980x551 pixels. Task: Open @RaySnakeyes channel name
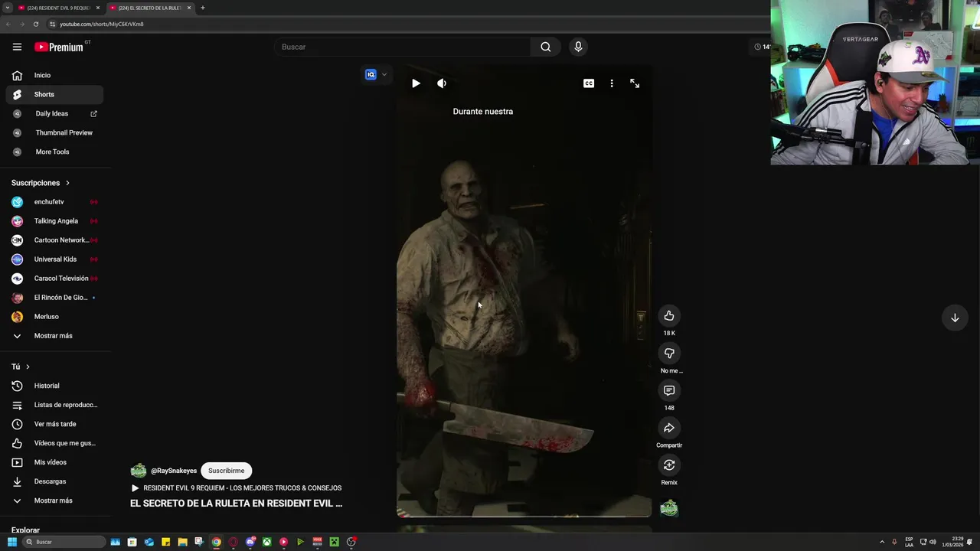174,471
